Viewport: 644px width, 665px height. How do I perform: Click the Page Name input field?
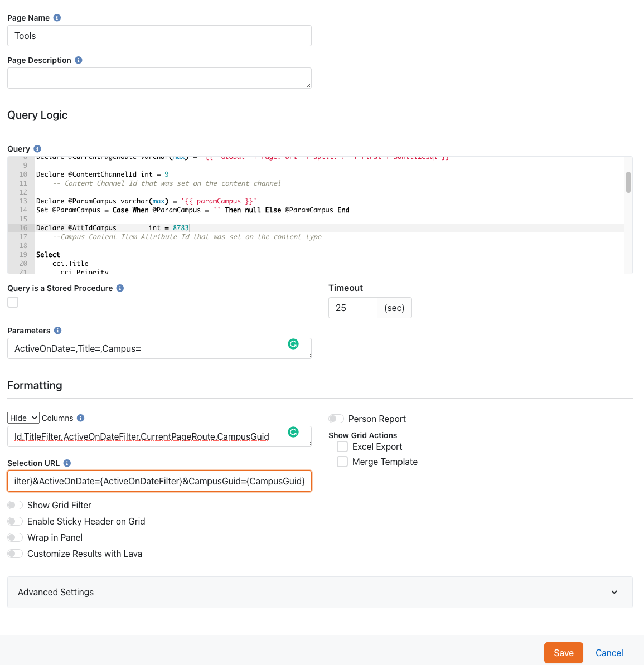(x=159, y=36)
